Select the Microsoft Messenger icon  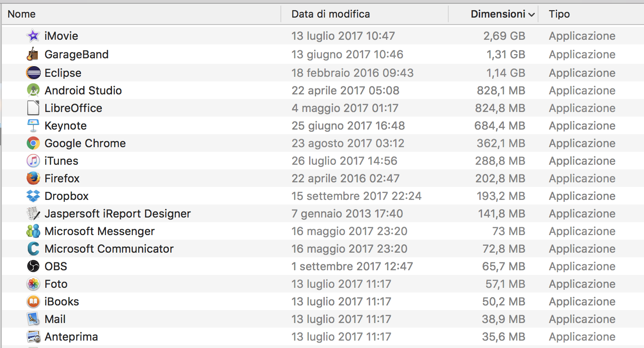tap(33, 231)
